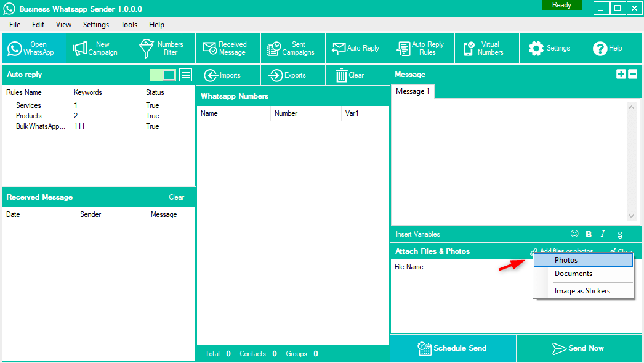Toggle italic text formatting
Image resolution: width=644 pixels, height=363 pixels.
pyautogui.click(x=603, y=234)
